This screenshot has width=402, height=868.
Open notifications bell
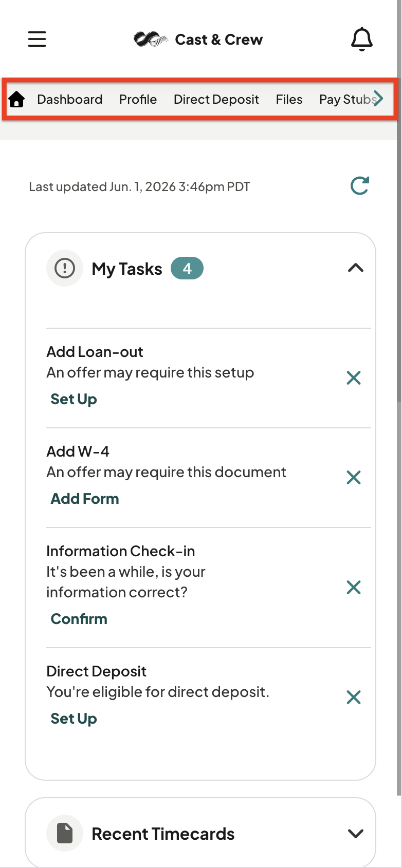tap(361, 39)
